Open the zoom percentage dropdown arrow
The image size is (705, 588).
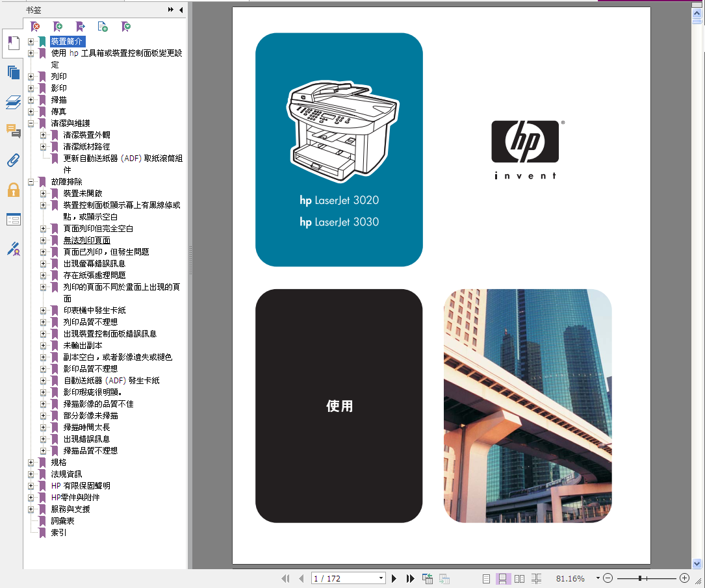tap(598, 578)
